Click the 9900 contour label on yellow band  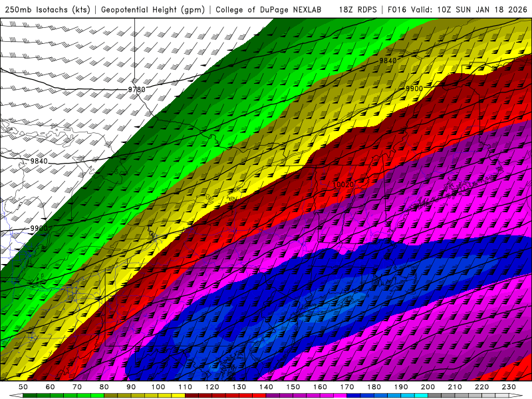[x=414, y=88]
